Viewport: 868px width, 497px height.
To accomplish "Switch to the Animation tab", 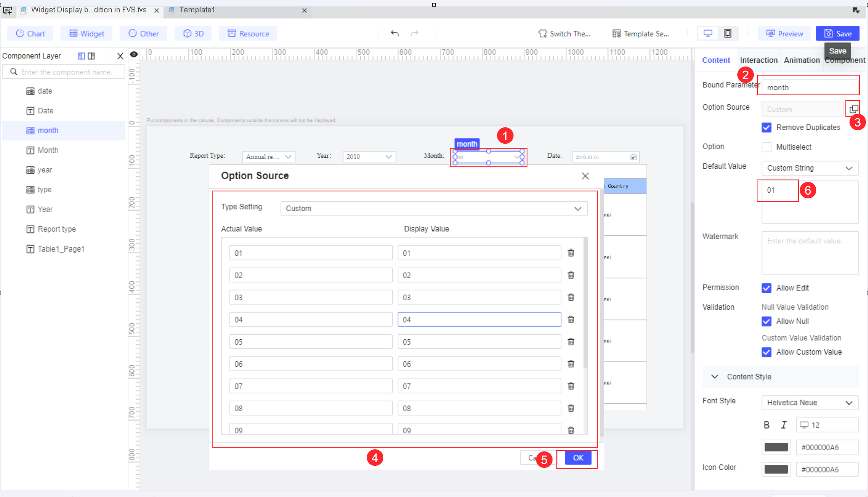I will (x=801, y=60).
